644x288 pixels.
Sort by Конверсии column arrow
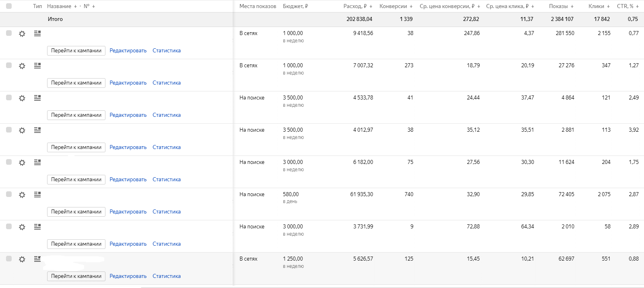(x=411, y=6)
